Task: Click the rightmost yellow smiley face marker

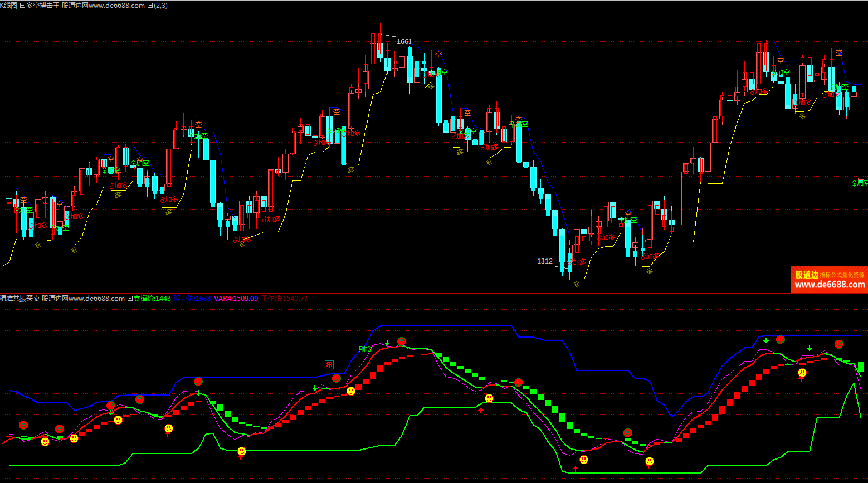Action: 802,373
